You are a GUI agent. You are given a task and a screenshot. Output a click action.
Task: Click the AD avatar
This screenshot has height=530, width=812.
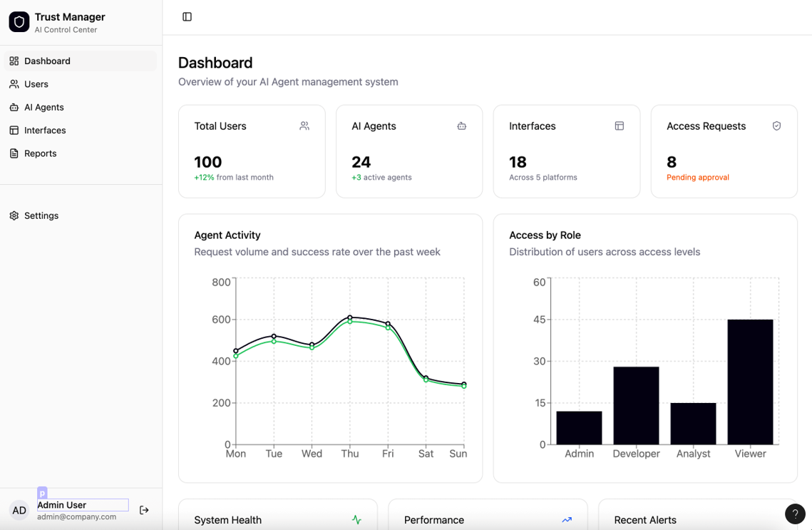[x=19, y=510]
